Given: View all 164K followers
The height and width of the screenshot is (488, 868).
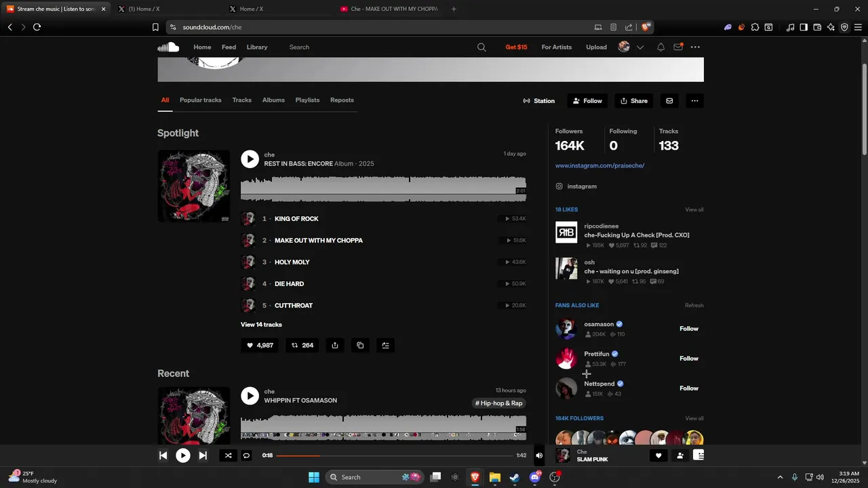Looking at the screenshot, I should [x=694, y=418].
